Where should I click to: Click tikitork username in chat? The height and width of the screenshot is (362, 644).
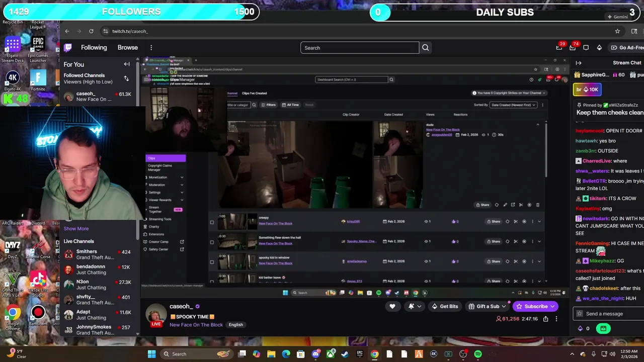point(598,199)
